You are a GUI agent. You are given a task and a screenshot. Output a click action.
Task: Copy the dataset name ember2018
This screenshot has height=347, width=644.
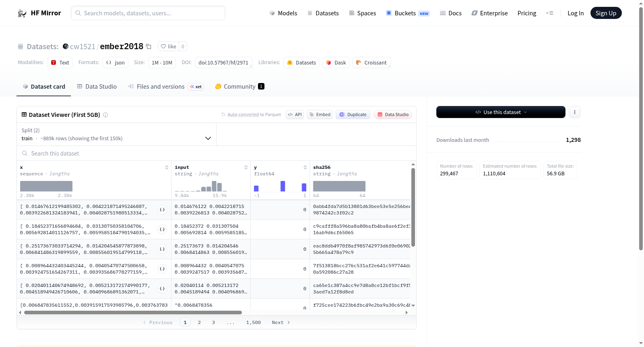tap(149, 46)
